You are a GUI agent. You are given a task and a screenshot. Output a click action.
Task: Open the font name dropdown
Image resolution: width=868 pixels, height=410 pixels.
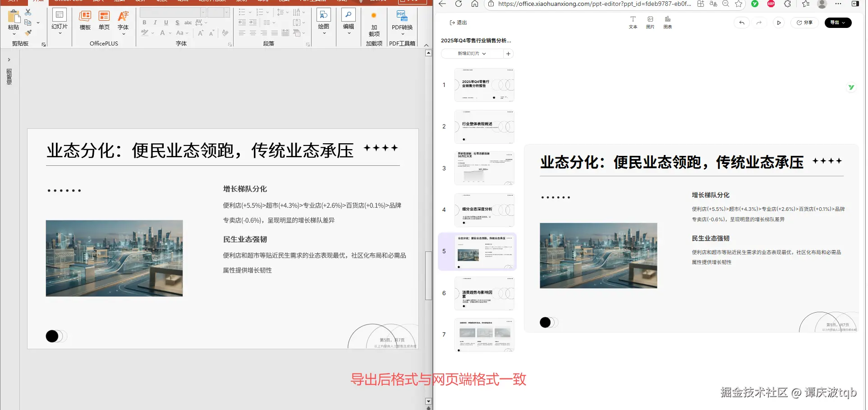click(x=203, y=12)
